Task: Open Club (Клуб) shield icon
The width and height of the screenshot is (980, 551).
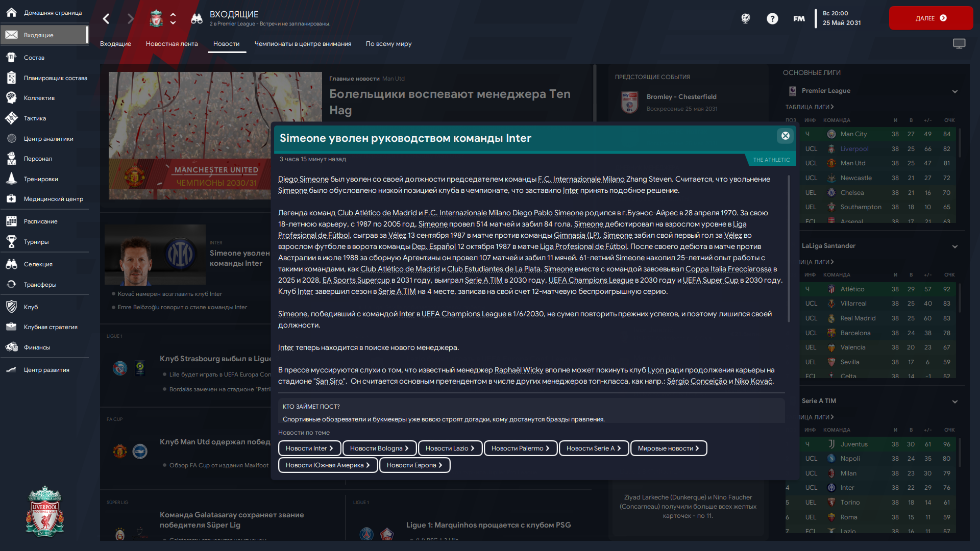Action: [11, 307]
